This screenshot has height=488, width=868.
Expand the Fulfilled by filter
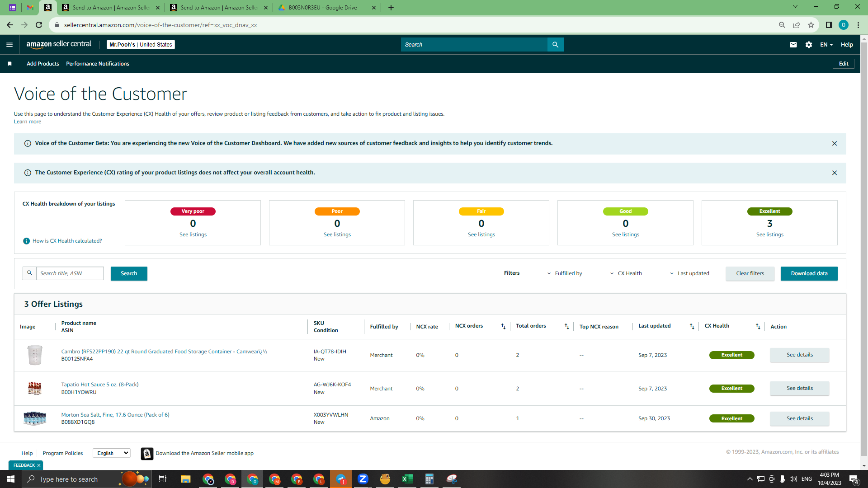click(x=565, y=273)
